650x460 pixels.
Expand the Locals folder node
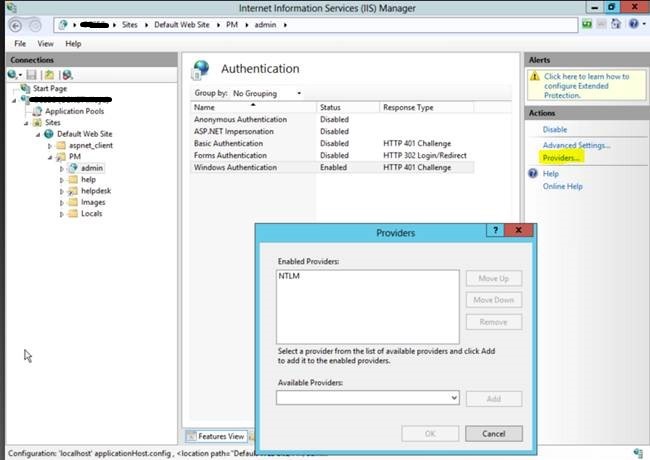[x=62, y=214]
